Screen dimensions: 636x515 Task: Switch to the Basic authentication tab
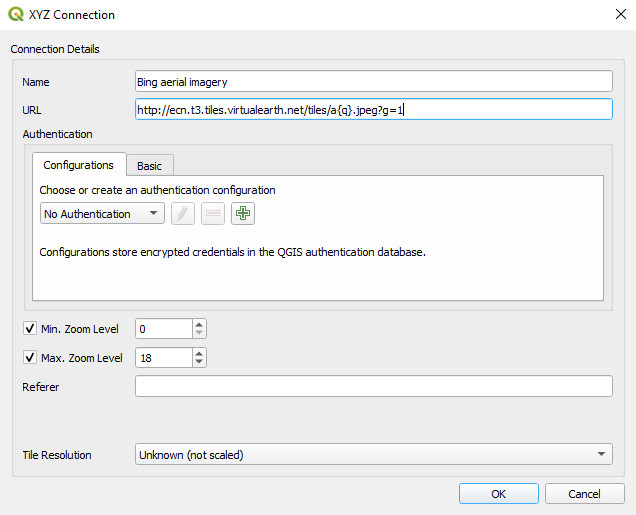(150, 166)
